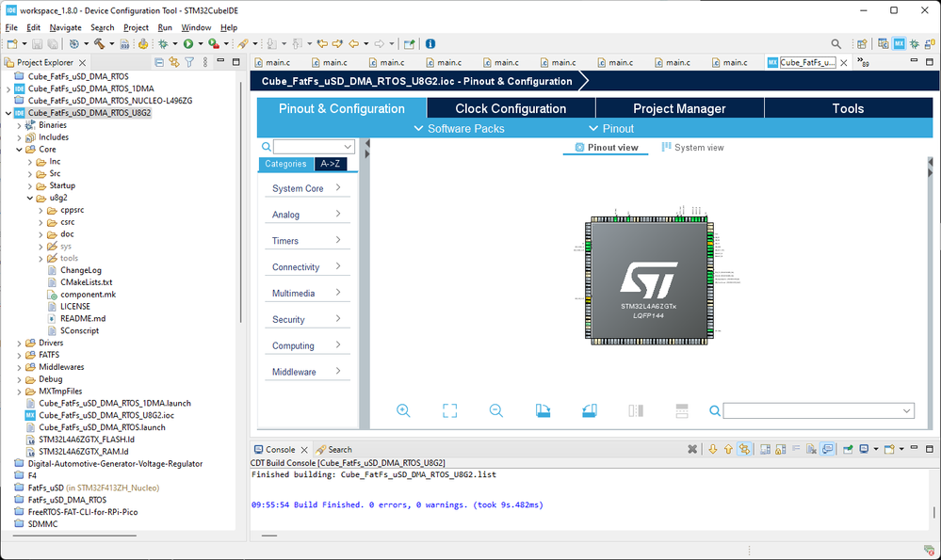Switch to Project Manager tab
The width and height of the screenshot is (941, 560).
coord(679,108)
